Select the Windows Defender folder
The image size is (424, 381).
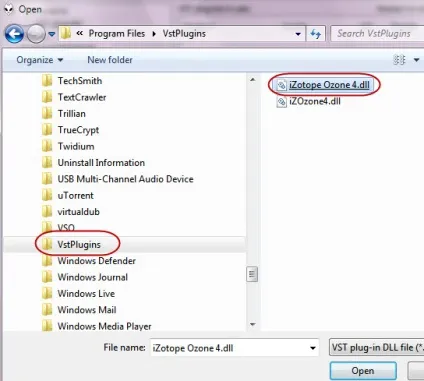(97, 261)
